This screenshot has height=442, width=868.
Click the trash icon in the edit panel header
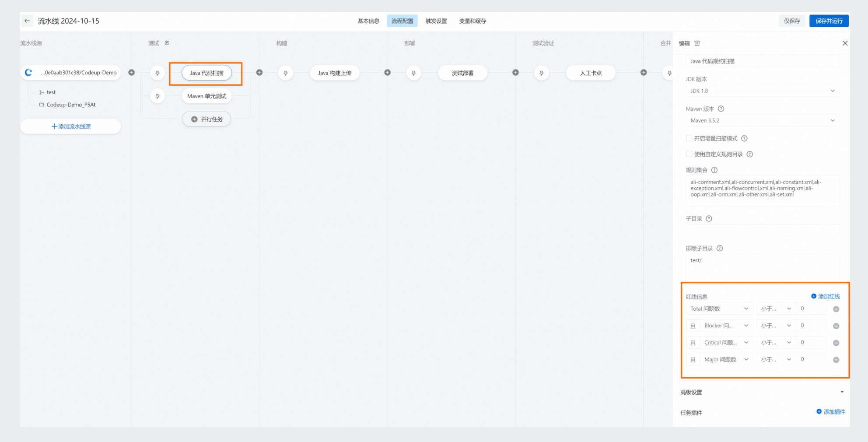click(697, 43)
